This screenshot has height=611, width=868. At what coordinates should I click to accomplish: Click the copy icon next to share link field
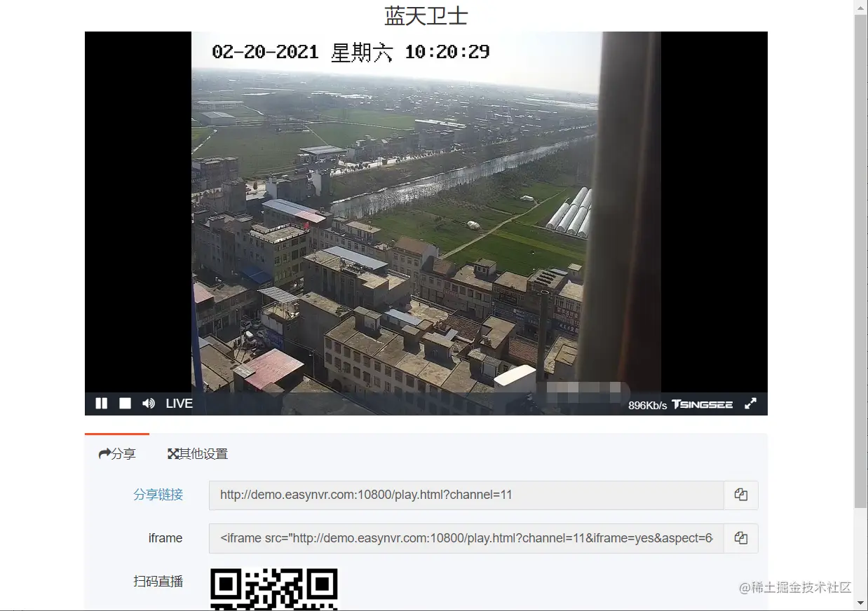(741, 494)
